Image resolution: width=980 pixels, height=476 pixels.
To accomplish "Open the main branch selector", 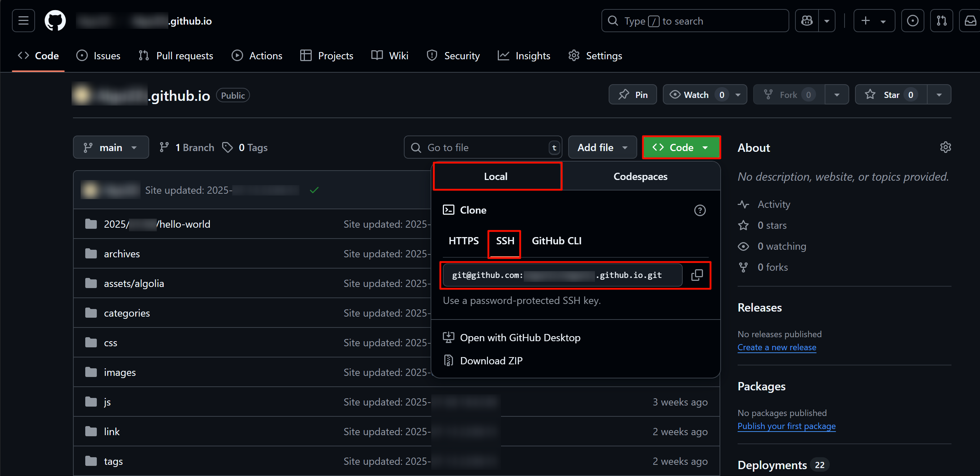I will click(111, 147).
